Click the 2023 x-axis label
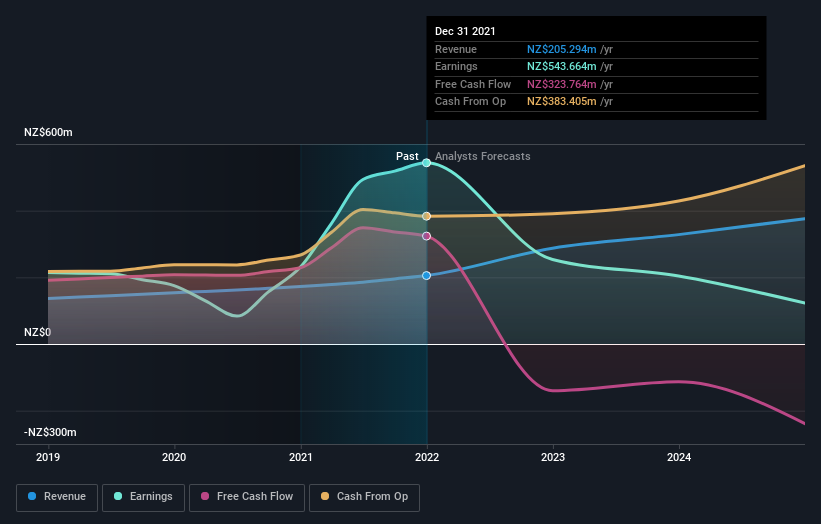Screen dimensions: 821x524 point(553,458)
